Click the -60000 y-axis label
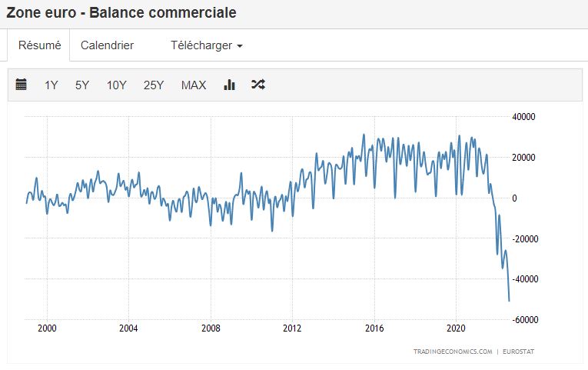 pyautogui.click(x=525, y=319)
